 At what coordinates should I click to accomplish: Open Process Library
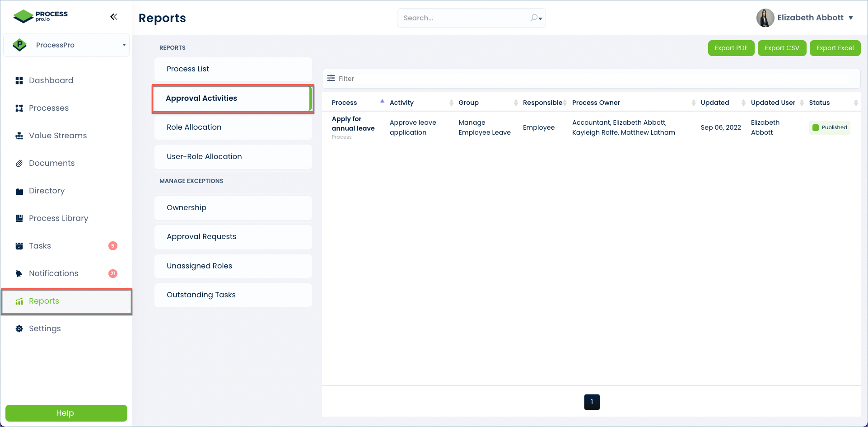59,218
